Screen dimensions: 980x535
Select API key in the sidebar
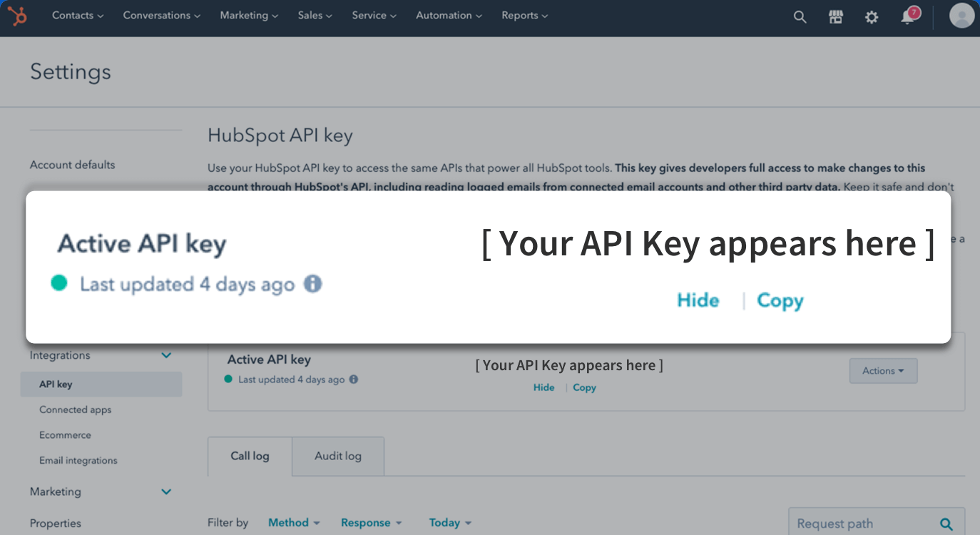click(101, 384)
